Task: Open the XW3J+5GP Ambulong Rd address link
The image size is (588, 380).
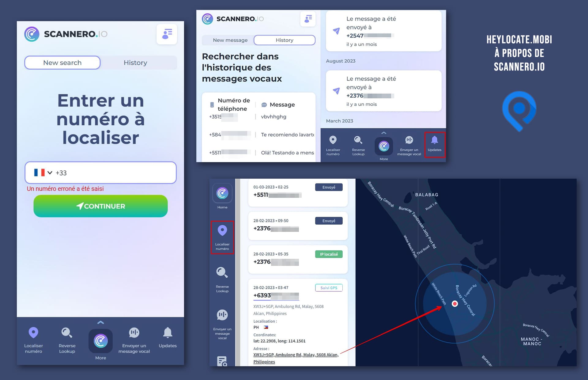Action: coord(296,358)
